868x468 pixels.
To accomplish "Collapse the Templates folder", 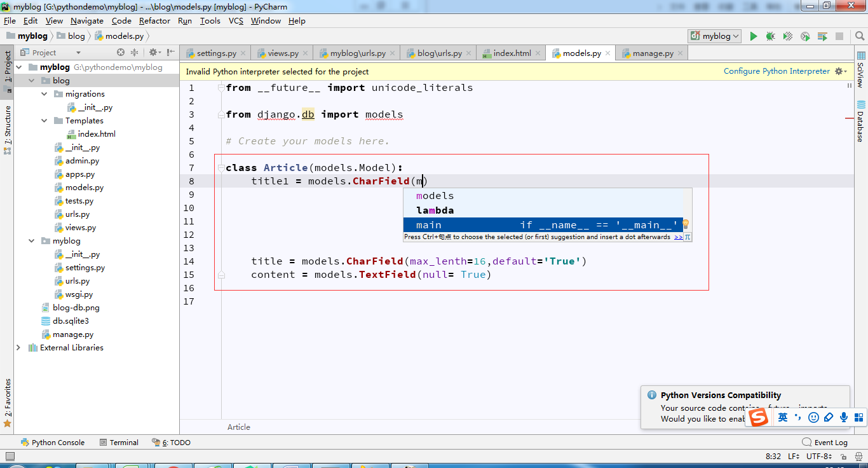I will pos(44,120).
